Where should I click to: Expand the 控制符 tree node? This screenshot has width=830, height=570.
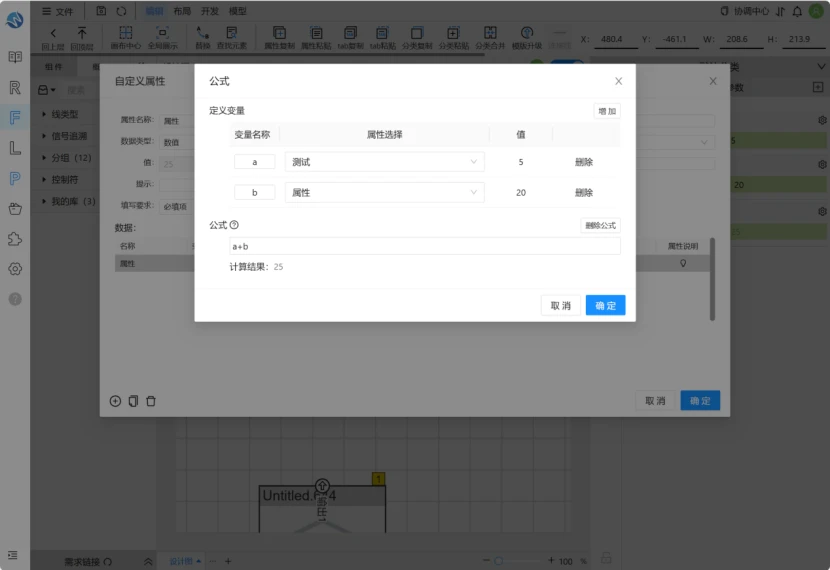click(x=44, y=179)
